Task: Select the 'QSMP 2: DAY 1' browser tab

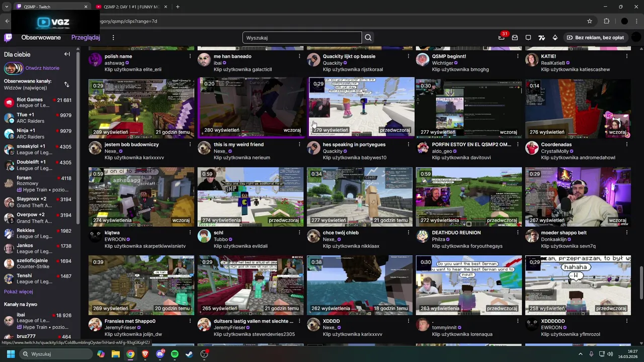Action: click(x=132, y=7)
